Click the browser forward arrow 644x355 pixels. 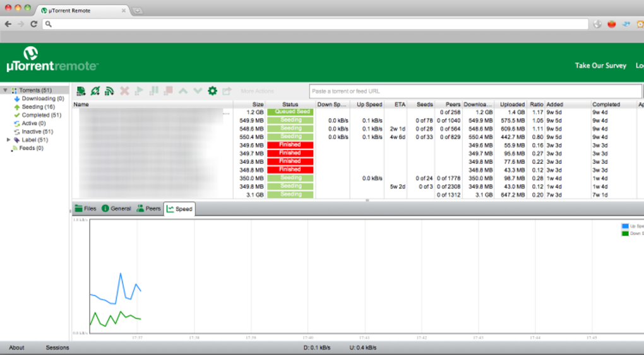click(x=21, y=24)
